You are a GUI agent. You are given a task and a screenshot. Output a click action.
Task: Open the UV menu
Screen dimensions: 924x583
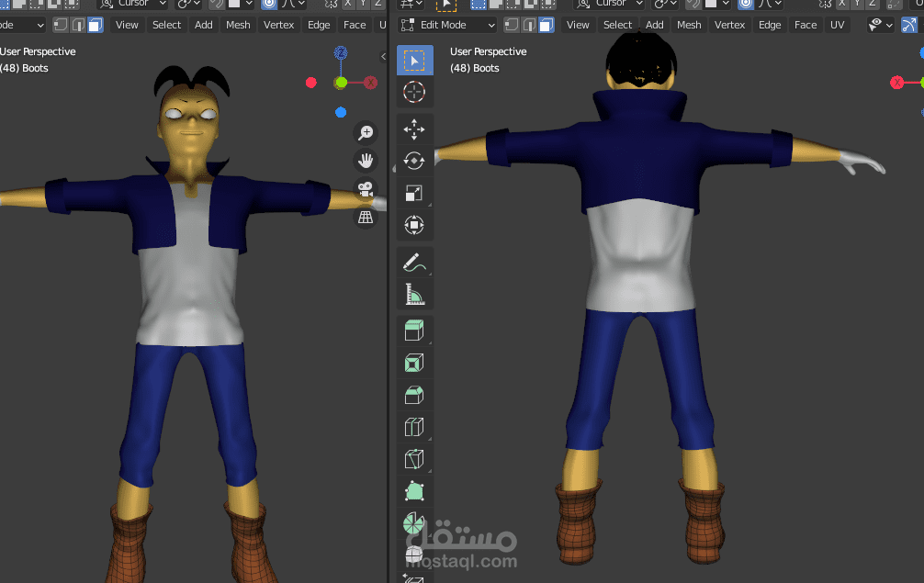click(x=838, y=25)
